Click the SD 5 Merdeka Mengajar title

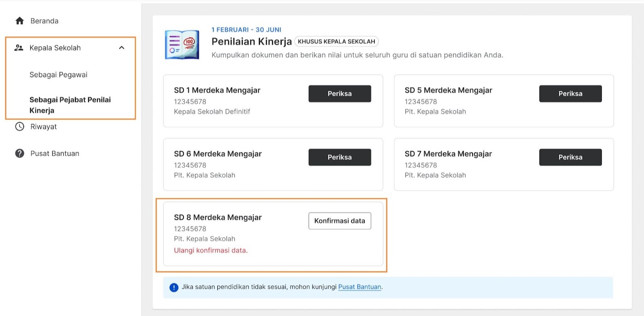pos(448,90)
